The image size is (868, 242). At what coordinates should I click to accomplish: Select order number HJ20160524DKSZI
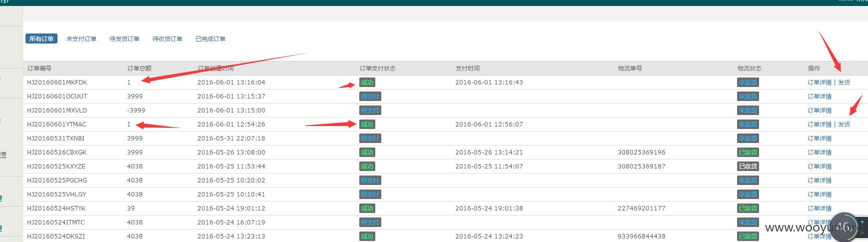click(56, 236)
